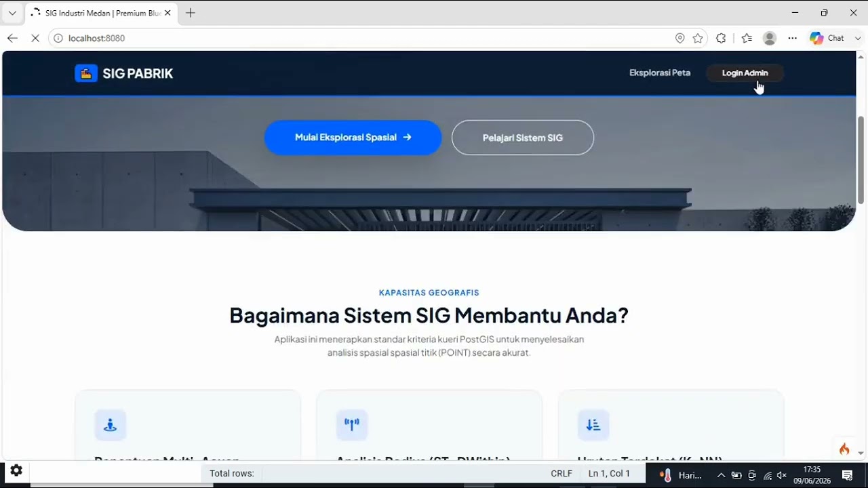Click the scrollbar down arrow

(861, 453)
